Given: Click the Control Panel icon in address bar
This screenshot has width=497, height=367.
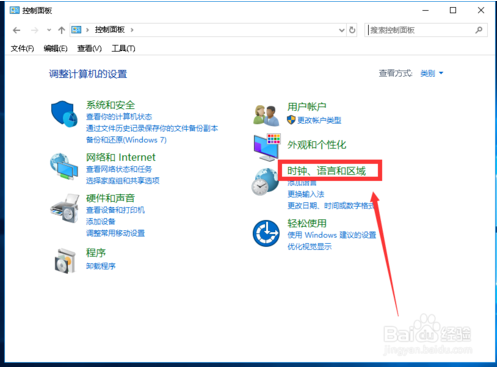Looking at the screenshot, I should click(76, 30).
